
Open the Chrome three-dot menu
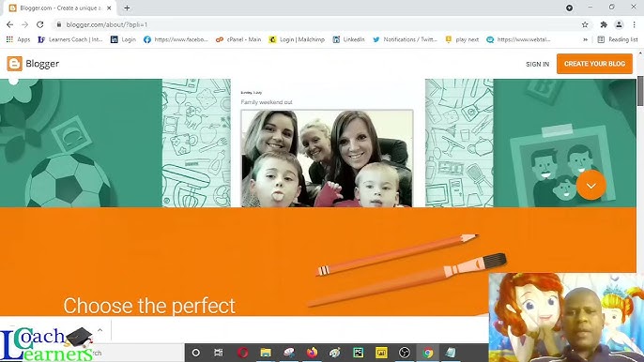[635, 24]
